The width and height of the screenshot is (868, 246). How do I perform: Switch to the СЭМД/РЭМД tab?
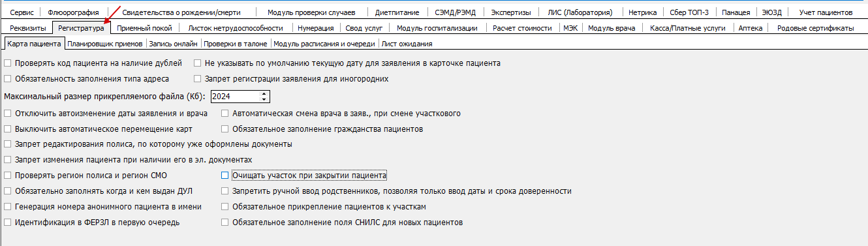[x=455, y=12]
